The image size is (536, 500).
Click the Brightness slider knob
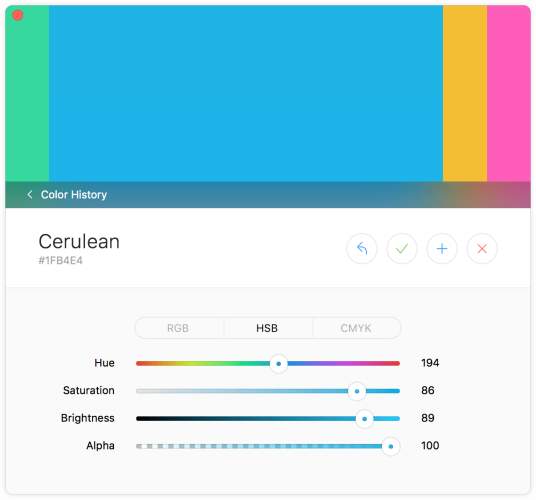click(x=364, y=419)
